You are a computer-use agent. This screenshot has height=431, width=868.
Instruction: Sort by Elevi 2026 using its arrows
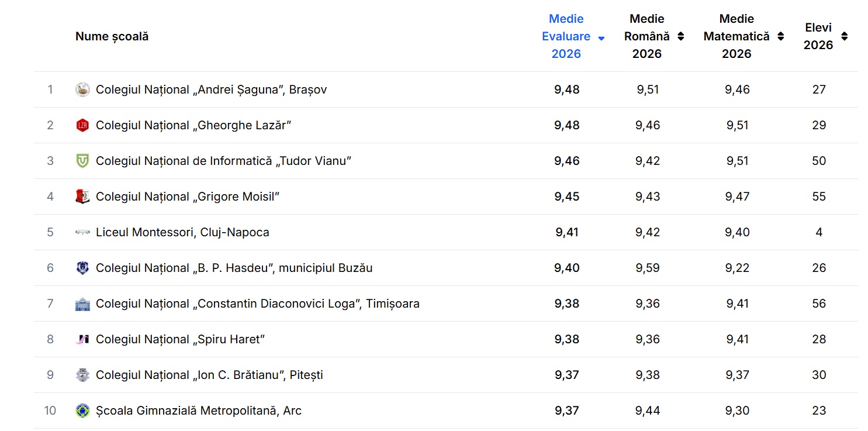pos(844,36)
